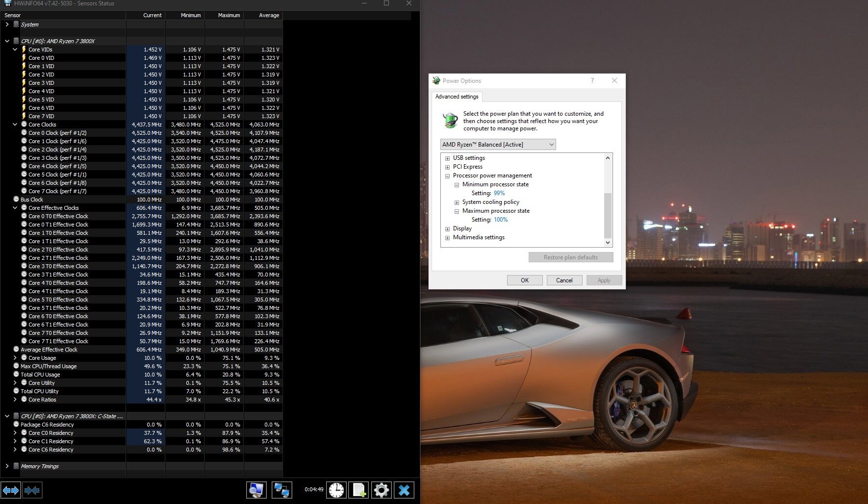Select the Core 2 T1 Effective Clock row

[x=141, y=258]
